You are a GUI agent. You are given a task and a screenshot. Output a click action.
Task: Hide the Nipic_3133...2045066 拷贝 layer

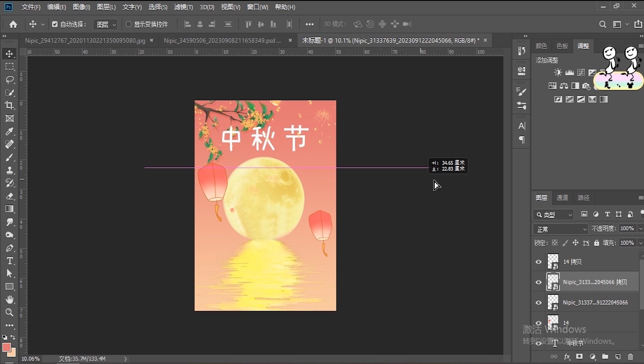click(538, 282)
